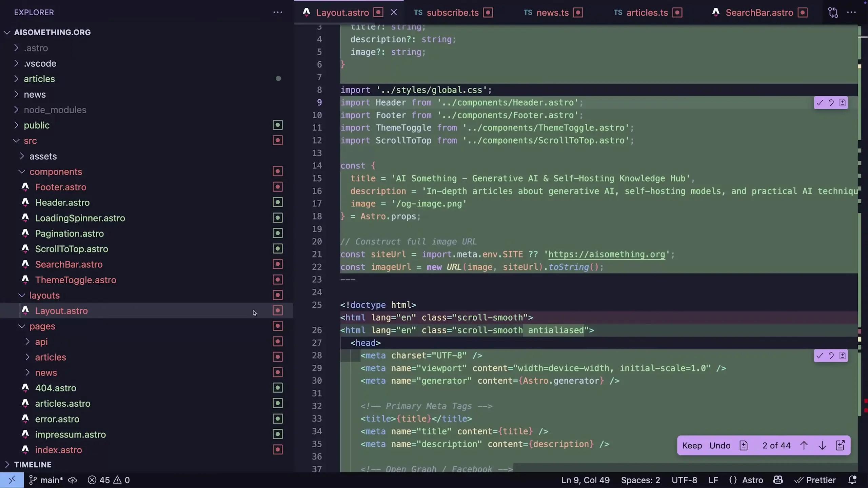Open remote window indicator in status bar
868x488 pixels.
tap(12, 480)
